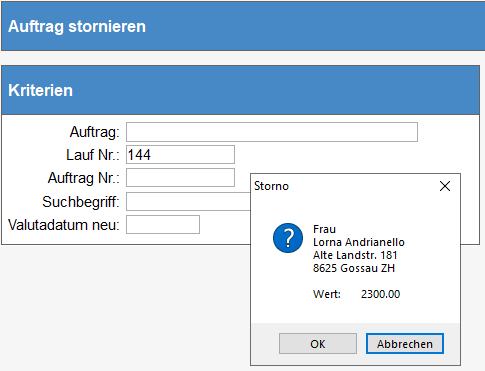Click the Wert amount 2300.00
Screen dimensions: 485x371
point(380,294)
